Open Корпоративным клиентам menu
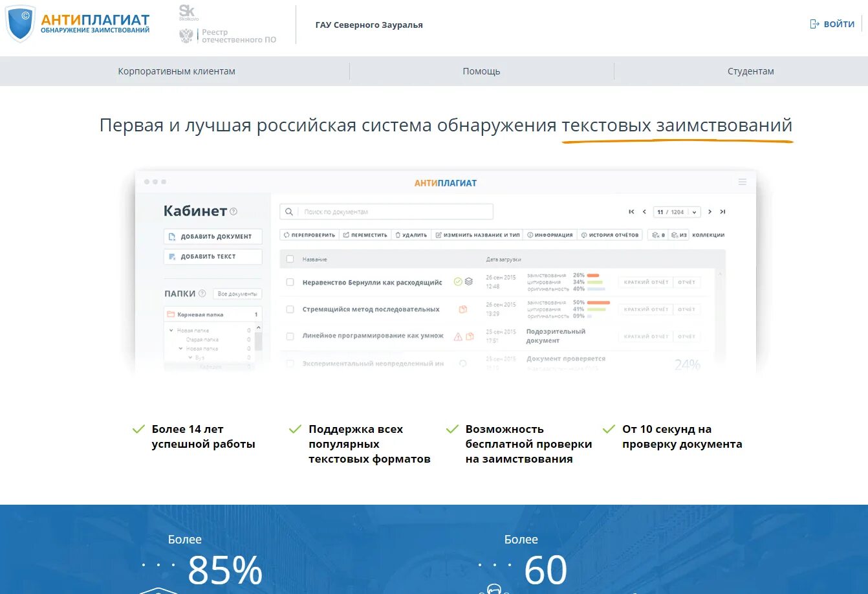Image resolution: width=868 pixels, height=594 pixels. pyautogui.click(x=177, y=71)
